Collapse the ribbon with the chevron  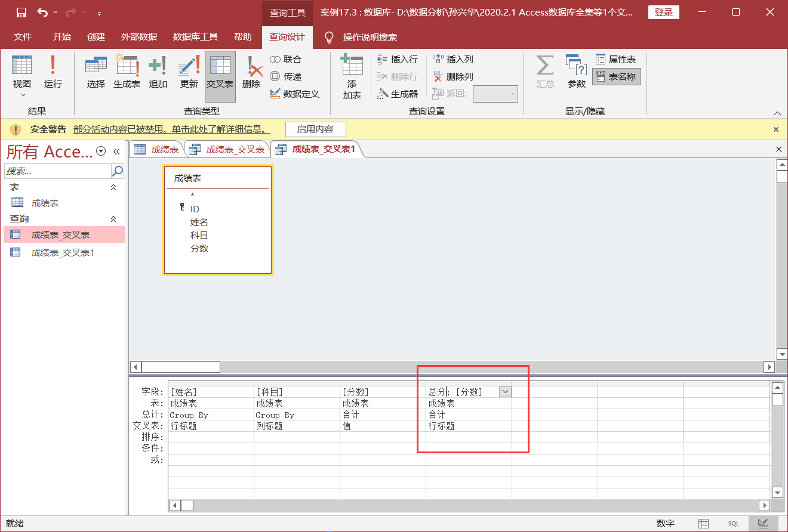click(777, 113)
